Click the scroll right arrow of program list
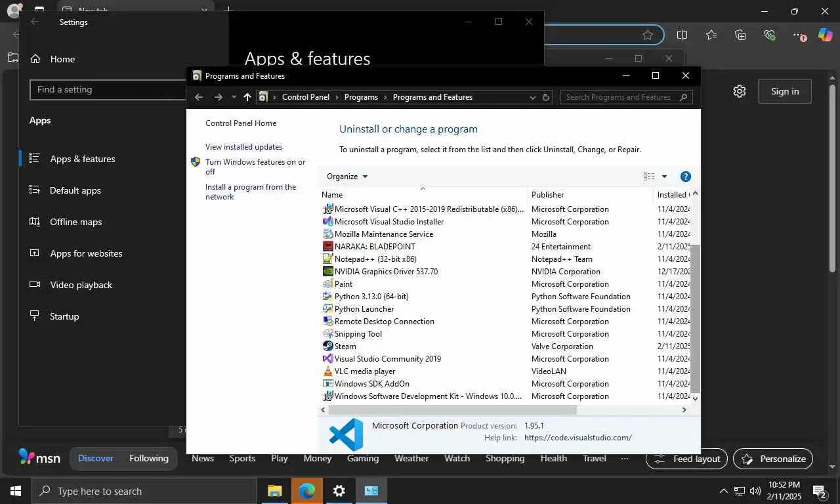Image resolution: width=840 pixels, height=504 pixels. click(684, 410)
